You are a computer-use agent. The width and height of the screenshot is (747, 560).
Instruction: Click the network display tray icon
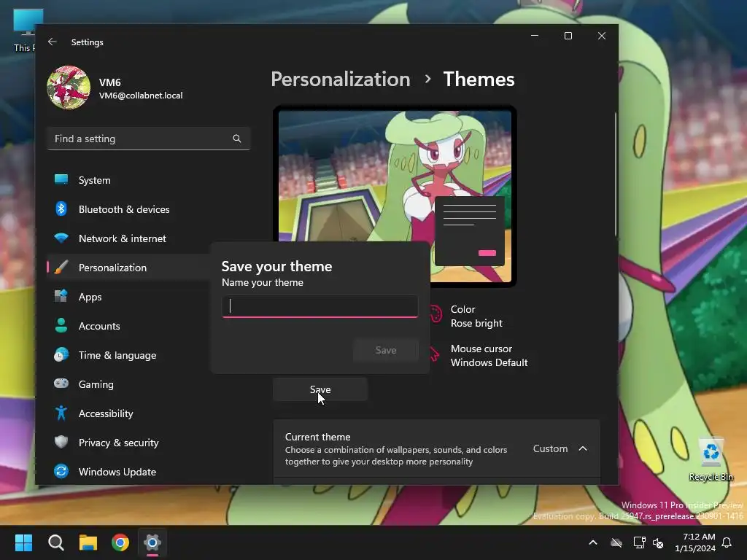639,542
